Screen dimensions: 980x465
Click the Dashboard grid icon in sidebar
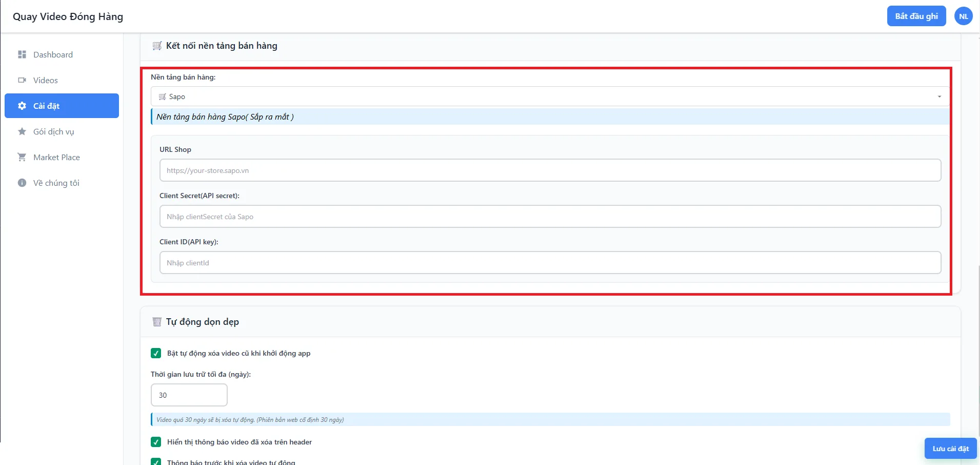click(x=22, y=54)
